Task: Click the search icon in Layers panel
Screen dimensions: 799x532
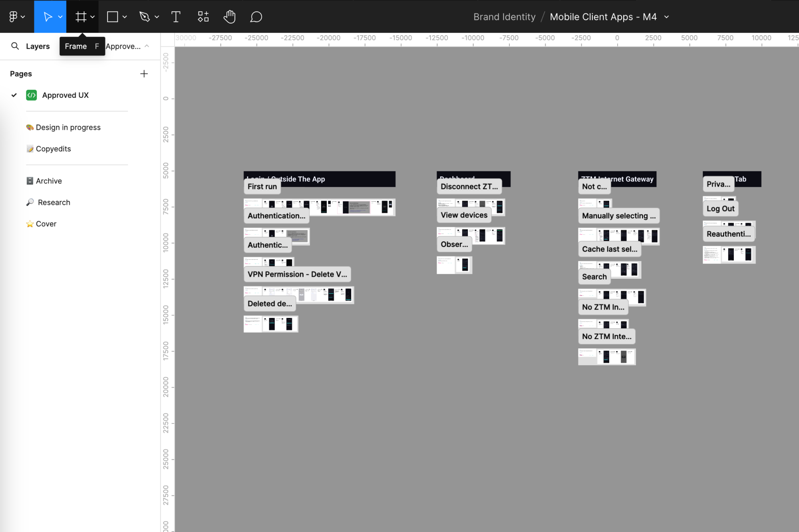Action: 15,46
